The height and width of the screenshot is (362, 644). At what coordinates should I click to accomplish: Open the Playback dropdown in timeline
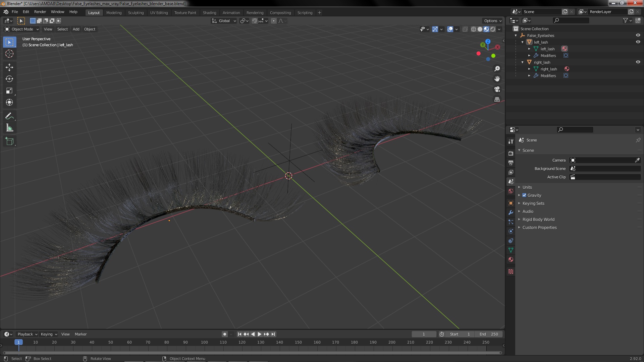click(x=27, y=334)
